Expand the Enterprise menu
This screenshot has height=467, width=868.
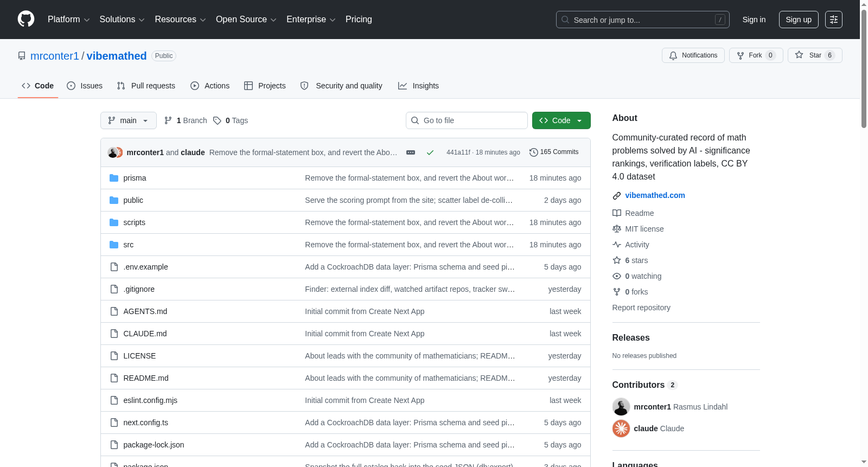[311, 20]
